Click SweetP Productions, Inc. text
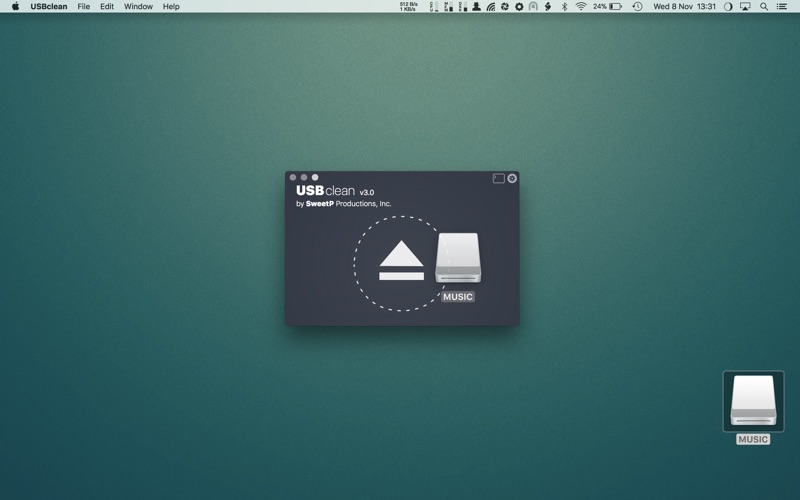Viewport: 800px width, 500px height. click(348, 204)
